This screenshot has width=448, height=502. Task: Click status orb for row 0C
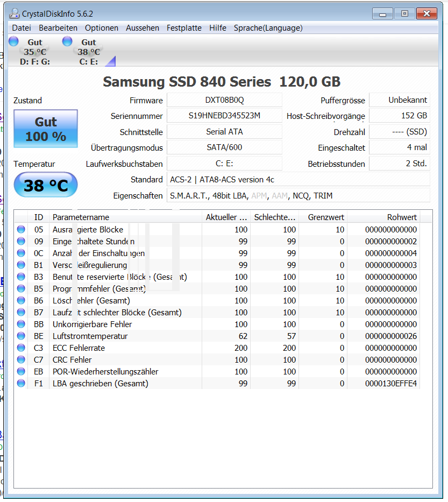click(x=21, y=253)
